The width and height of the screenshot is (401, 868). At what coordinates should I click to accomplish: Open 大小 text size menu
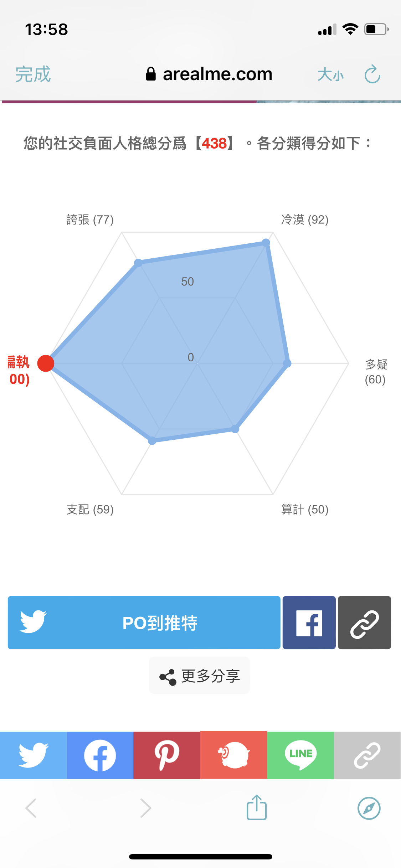coord(330,75)
